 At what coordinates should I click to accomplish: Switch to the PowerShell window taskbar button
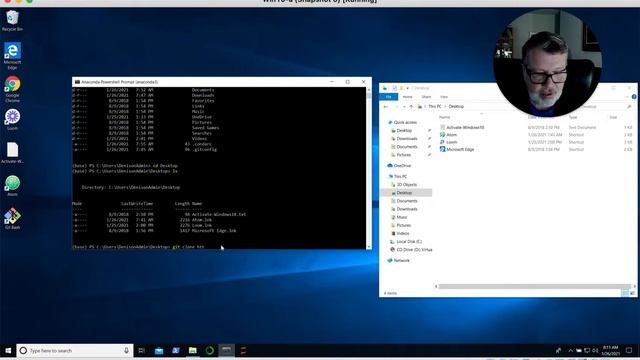227,351
